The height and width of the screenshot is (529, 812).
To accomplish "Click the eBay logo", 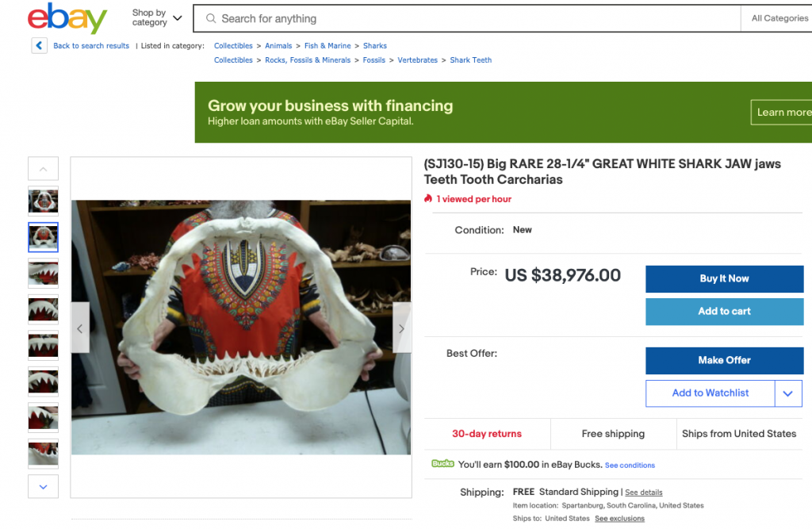I will 67,19.
